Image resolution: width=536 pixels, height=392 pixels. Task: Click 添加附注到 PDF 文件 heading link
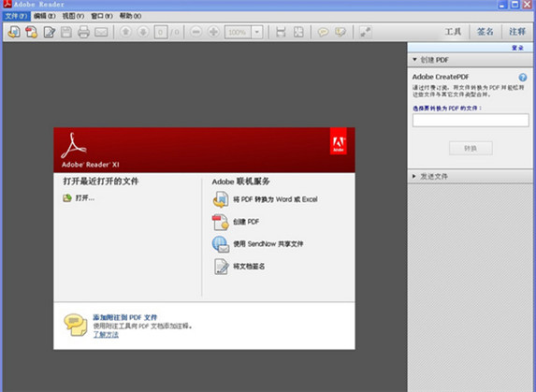pyautogui.click(x=125, y=317)
